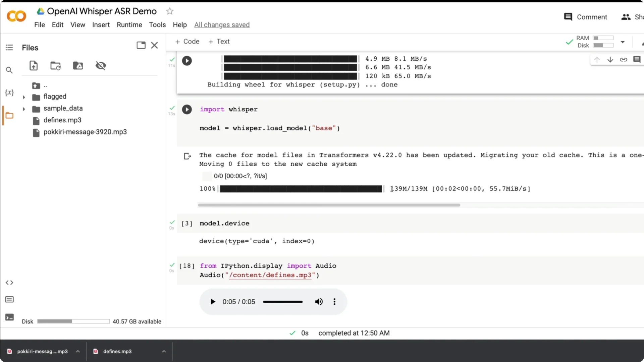Add a new code cell
The width and height of the screenshot is (644, 362).
[x=187, y=41]
